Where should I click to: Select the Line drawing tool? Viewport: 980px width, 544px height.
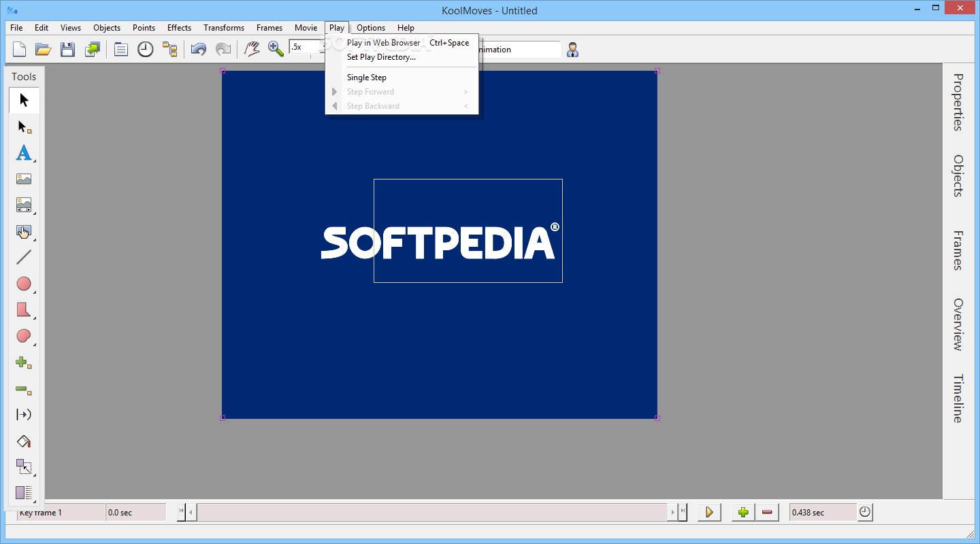(x=24, y=258)
